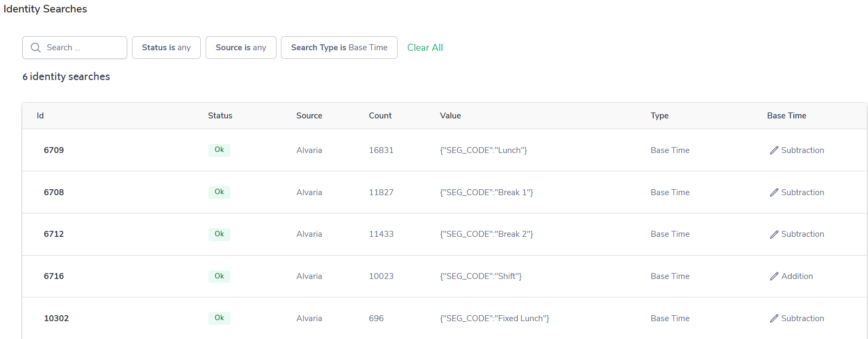Viewport: 868px width, 339px height.
Task: Sort by the Count column header
Action: point(380,116)
